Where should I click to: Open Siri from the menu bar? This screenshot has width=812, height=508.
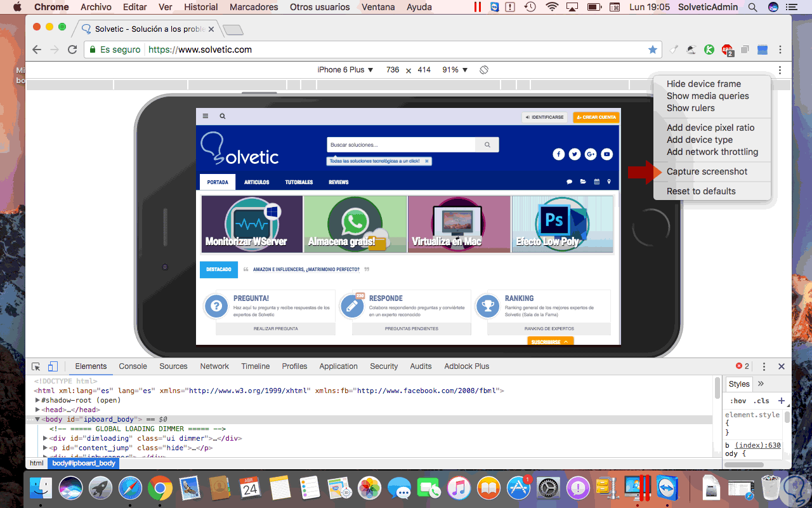773,7
